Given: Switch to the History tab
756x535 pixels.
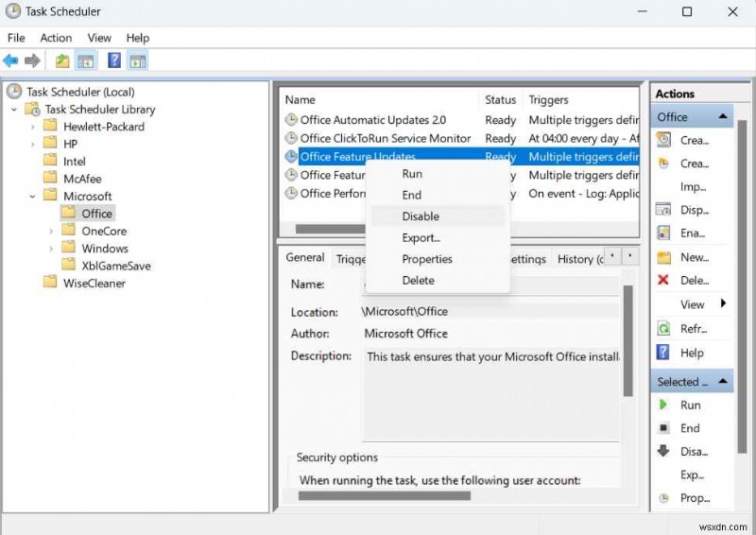Looking at the screenshot, I should (x=579, y=259).
